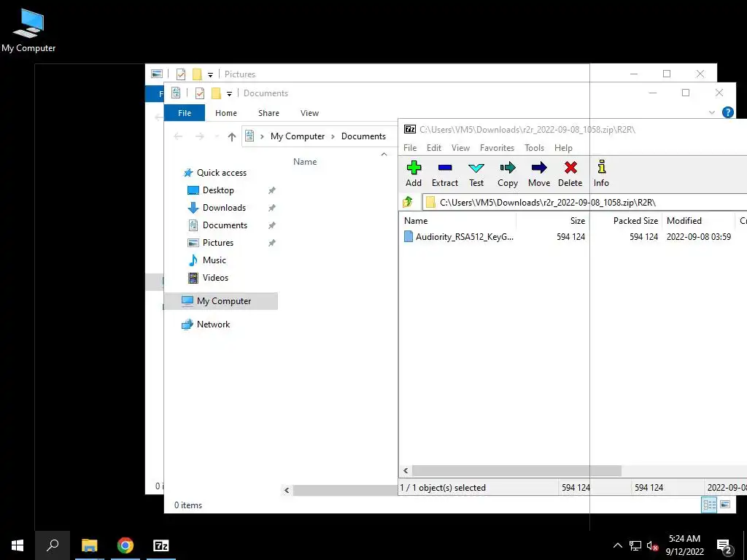Open My Computer desktop icon

28,31
